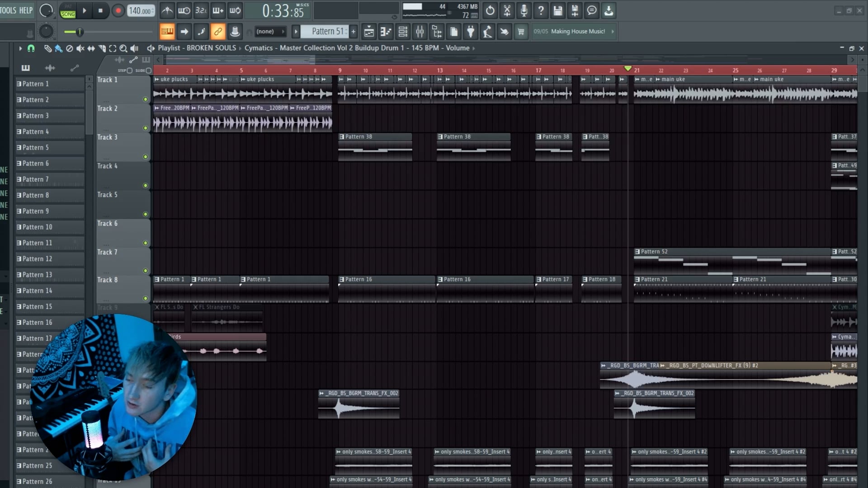Click the undo history circular arrow icon
This screenshot has height=488, width=868.
490,10
